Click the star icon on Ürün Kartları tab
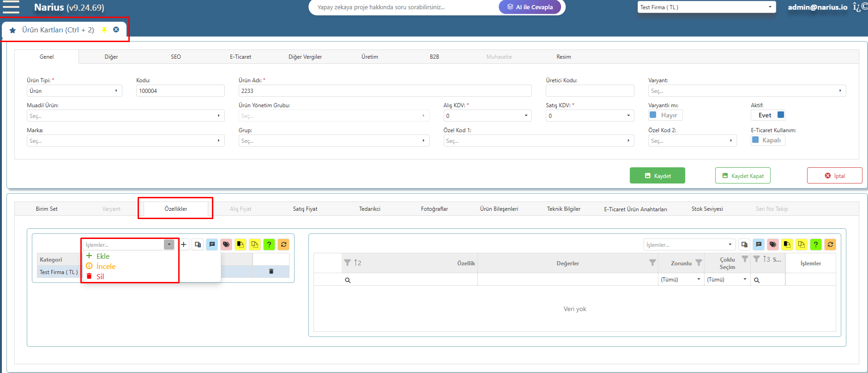This screenshot has height=373, width=868. [13, 30]
